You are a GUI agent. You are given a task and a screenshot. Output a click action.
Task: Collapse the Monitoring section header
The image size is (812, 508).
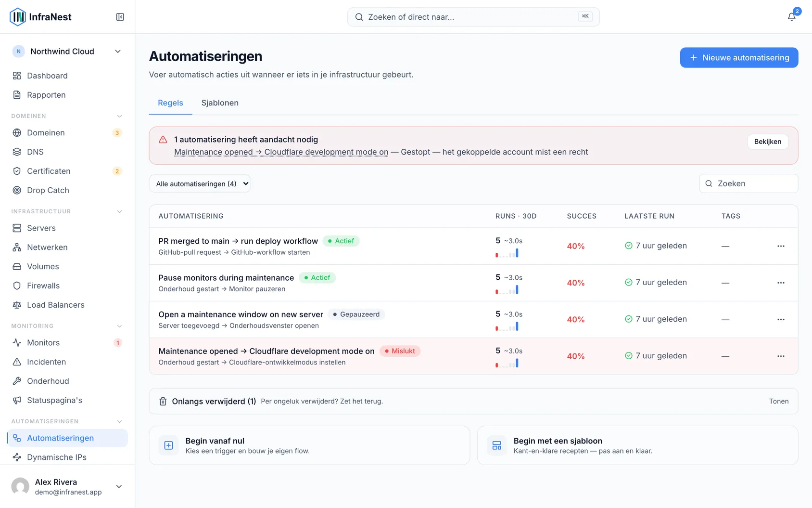click(x=67, y=326)
